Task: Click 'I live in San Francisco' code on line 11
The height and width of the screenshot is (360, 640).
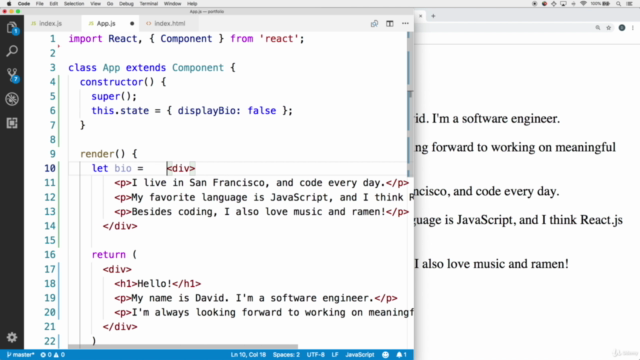Action: [x=198, y=183]
